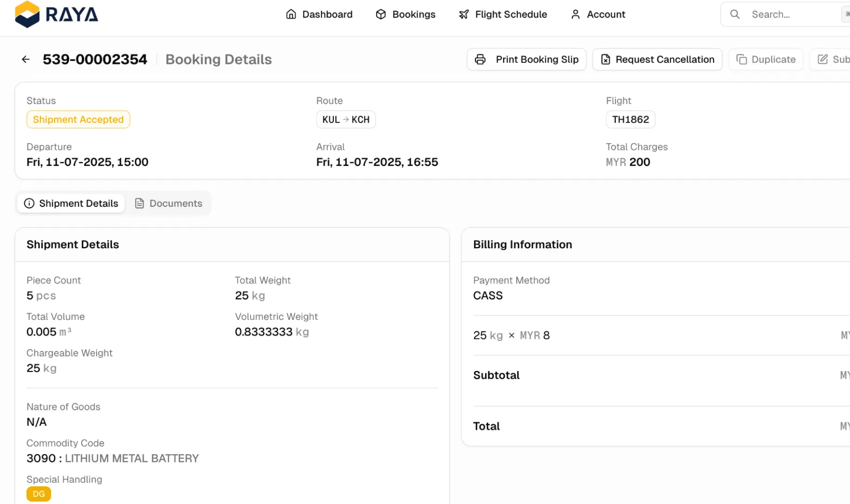Click the copy icon on the Duplicate button
850x504 pixels.
[741, 59]
